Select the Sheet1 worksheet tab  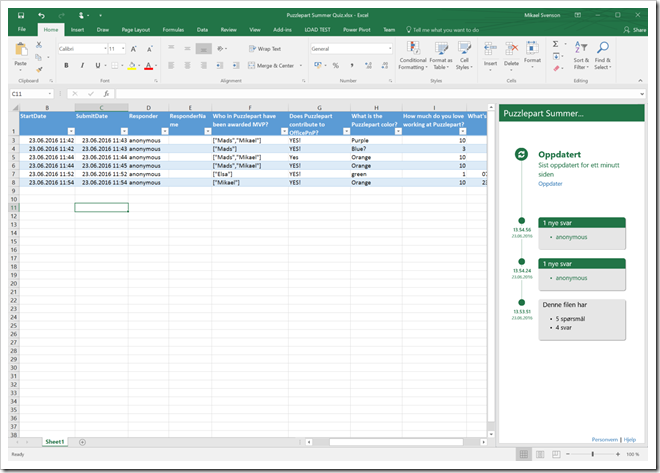click(x=54, y=441)
